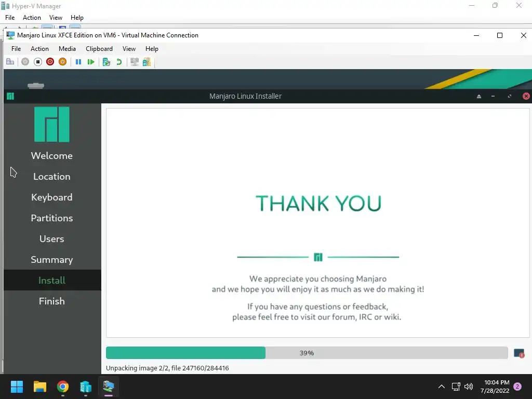This screenshot has width=532, height=399.
Task: Click the Manjaro logo in installer title bar
Action: [x=10, y=96]
